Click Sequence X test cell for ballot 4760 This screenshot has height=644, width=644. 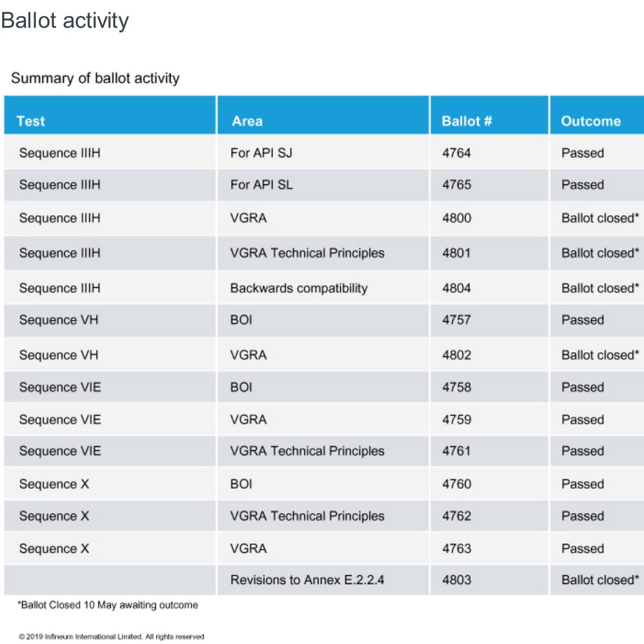coord(110,484)
